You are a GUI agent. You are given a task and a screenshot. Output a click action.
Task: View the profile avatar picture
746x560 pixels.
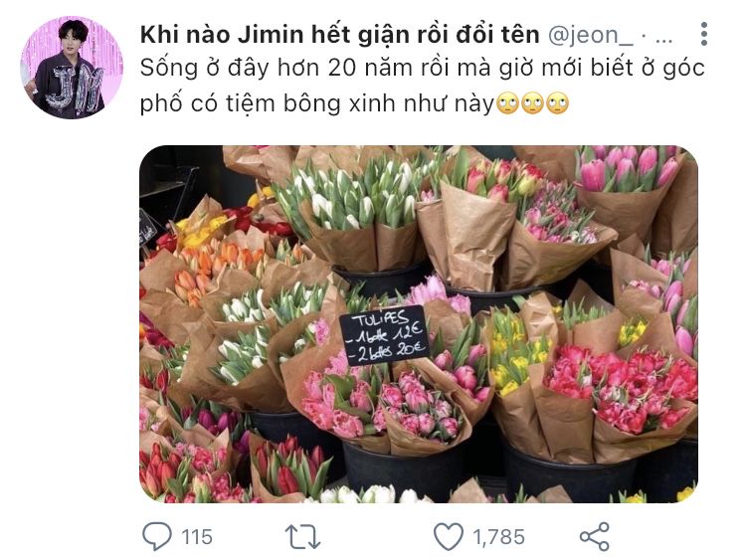72,68
